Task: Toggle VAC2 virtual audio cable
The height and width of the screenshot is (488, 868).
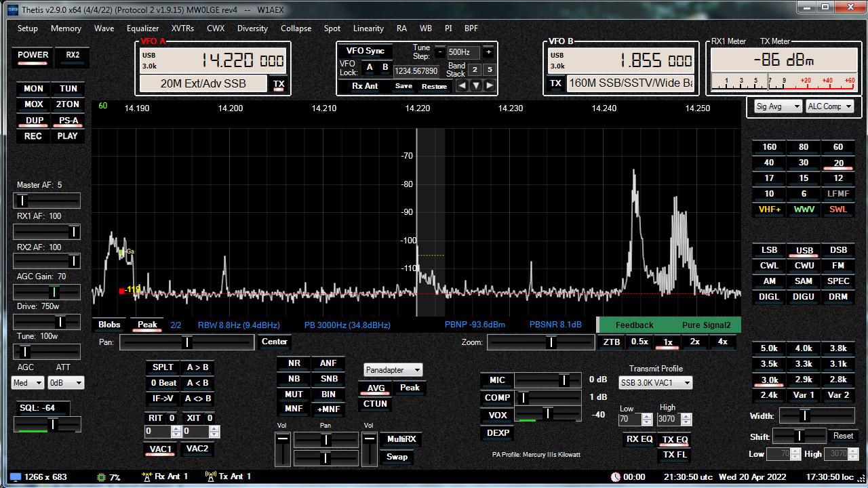Action: tap(197, 449)
